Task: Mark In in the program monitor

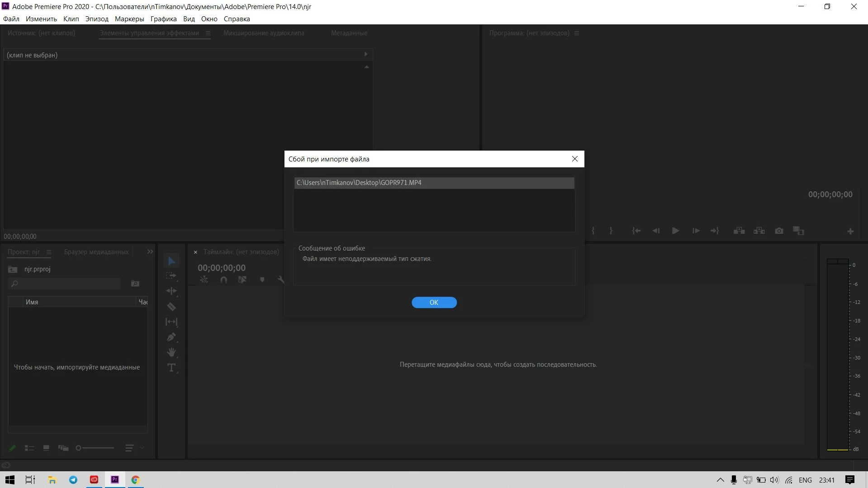Action: coord(593,231)
